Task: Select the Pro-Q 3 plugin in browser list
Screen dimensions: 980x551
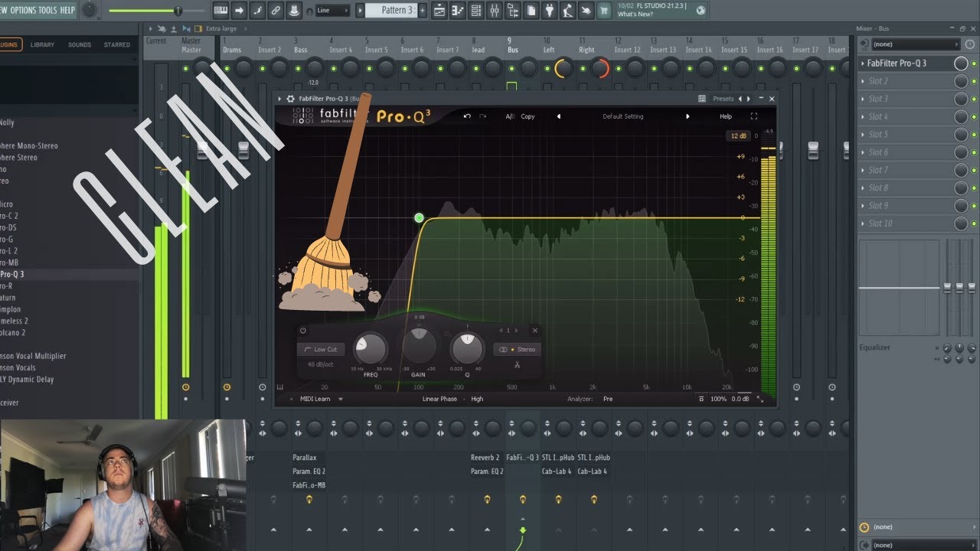Action: point(12,274)
